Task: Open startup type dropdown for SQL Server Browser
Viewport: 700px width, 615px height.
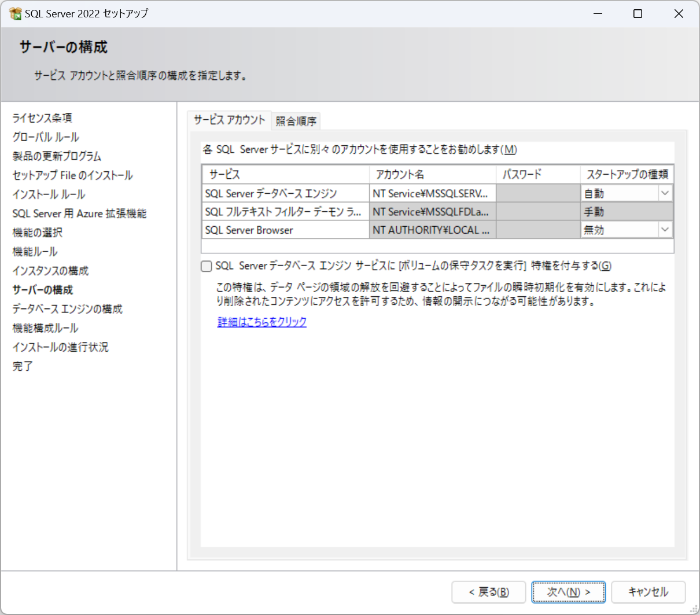Action: pos(665,230)
